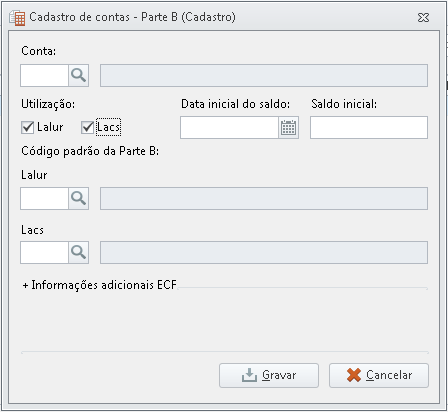Expand Informações adicionais ECF section
Screen dimensions: 448x412
point(99,285)
